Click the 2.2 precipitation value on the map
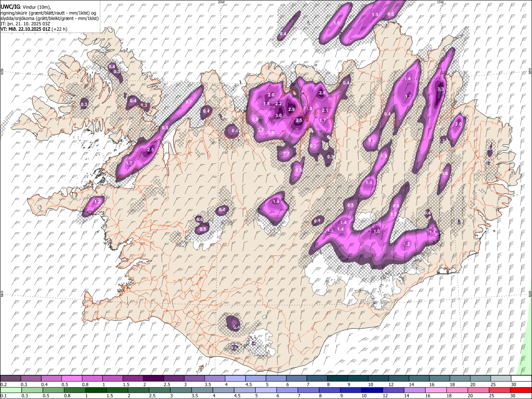This screenshot has width=532, height=399. click(x=278, y=103)
